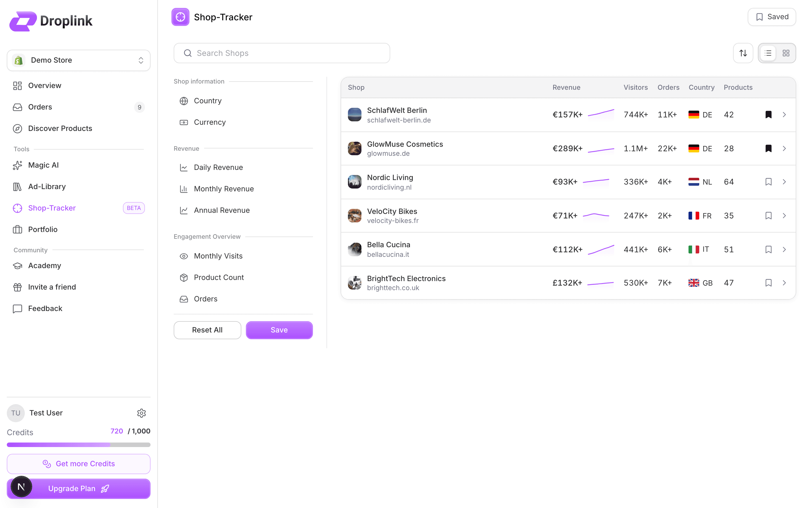The width and height of the screenshot is (812, 508).
Task: Open Demo Store selector dropdown
Action: coord(78,60)
